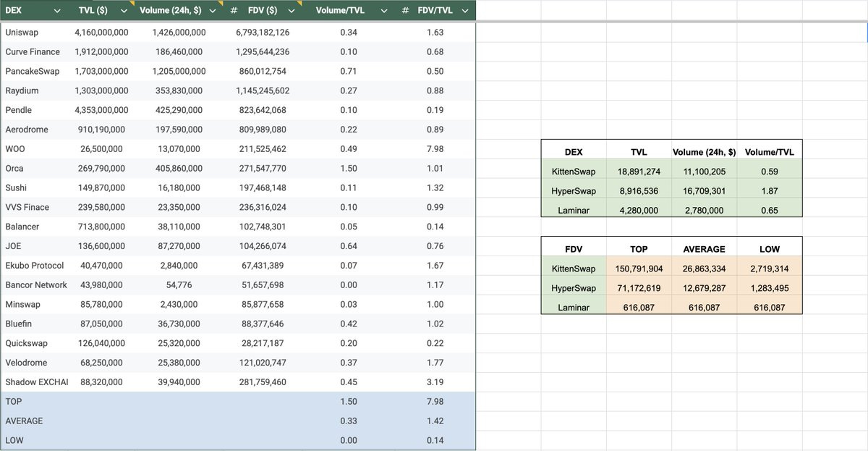The width and height of the screenshot is (868, 451).
Task: Click PancakeSwap's volume 1,205,000,000
Action: [x=179, y=72]
